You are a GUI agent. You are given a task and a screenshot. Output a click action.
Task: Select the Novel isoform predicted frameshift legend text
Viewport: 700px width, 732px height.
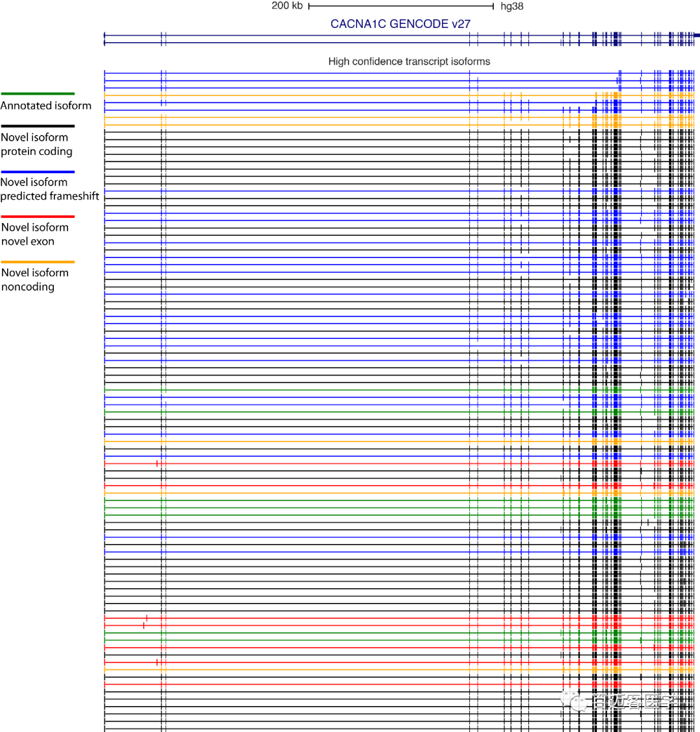point(50,189)
